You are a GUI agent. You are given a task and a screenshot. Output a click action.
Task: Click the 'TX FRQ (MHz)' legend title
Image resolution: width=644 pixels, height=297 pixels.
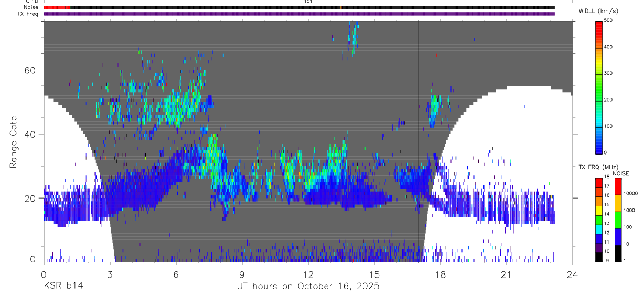(598, 167)
